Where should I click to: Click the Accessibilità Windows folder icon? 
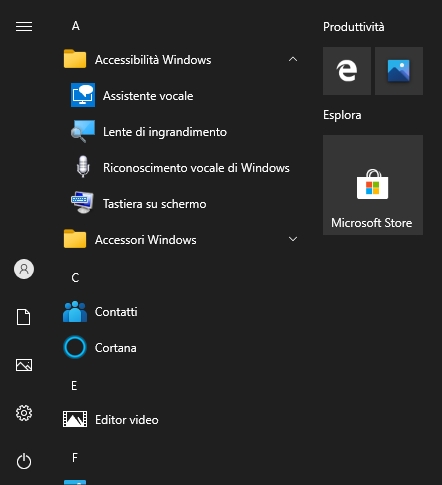pyautogui.click(x=75, y=59)
